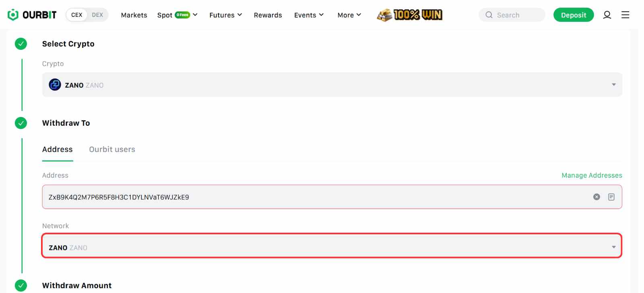Viewport: 644px width, 293px height.
Task: Click the Ourbit logo icon
Action: tap(13, 15)
